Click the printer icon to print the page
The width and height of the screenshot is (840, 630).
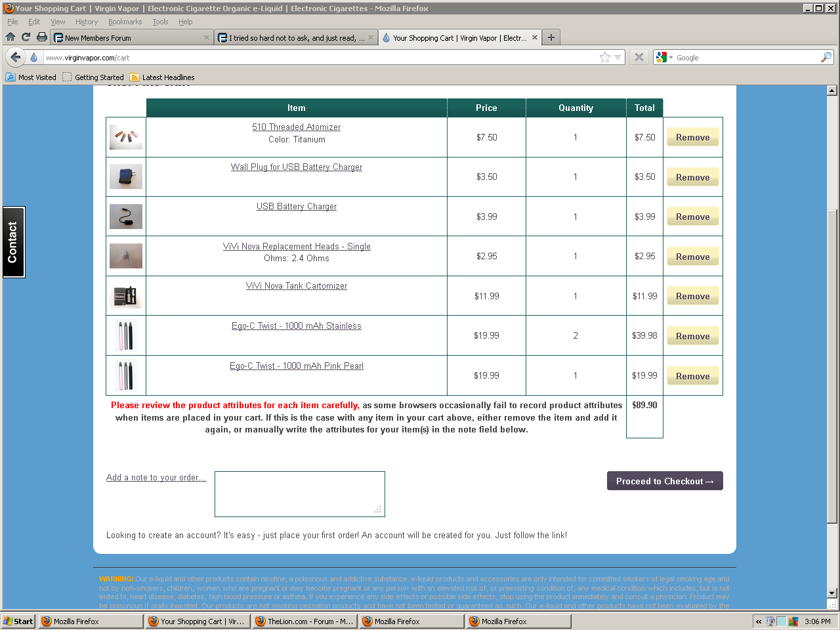(x=42, y=37)
